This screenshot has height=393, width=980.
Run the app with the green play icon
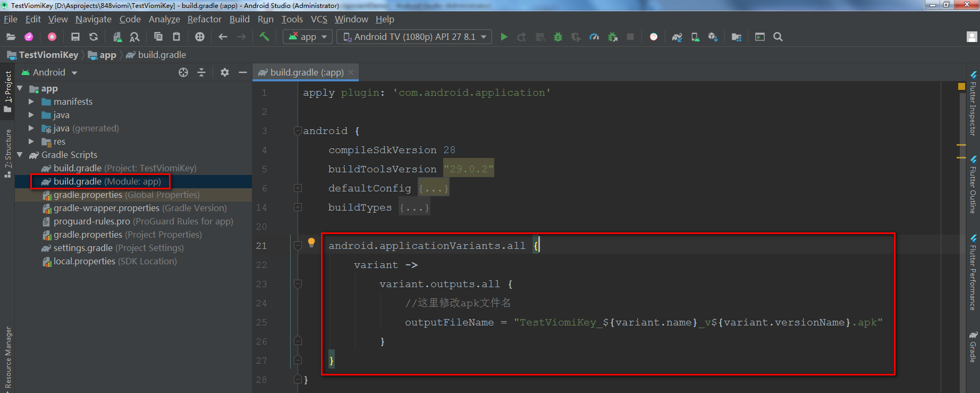point(504,37)
